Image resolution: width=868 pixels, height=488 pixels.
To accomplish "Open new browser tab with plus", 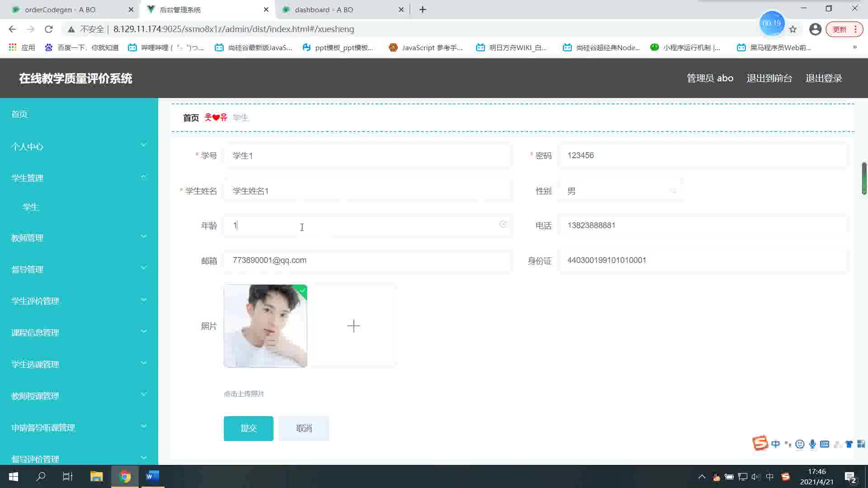I will (423, 9).
